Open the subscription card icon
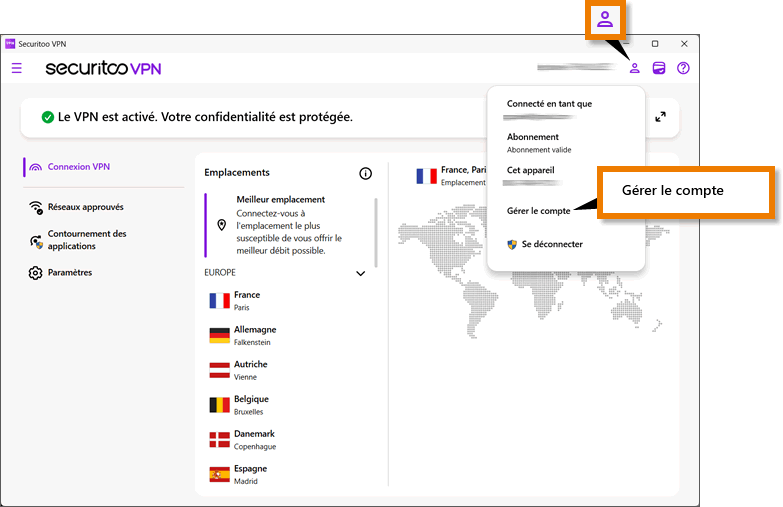Viewport: 783px width, 507px height. click(x=659, y=68)
